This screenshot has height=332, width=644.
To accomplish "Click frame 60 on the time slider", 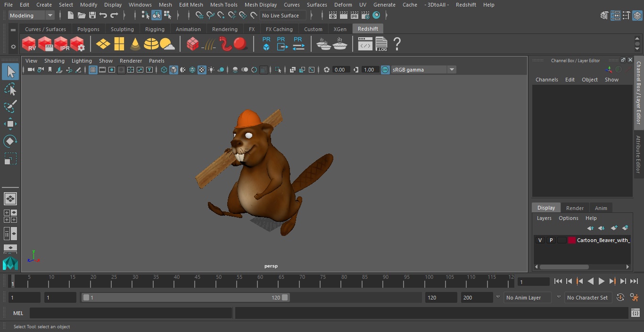I will [260, 281].
